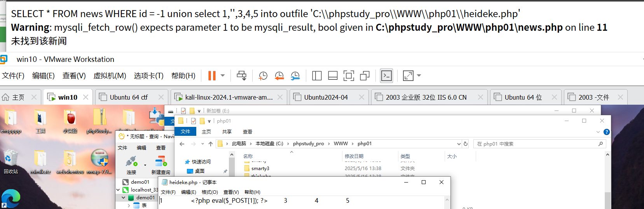Select the 工具 desktop folder
The image size is (644, 209).
point(40,121)
